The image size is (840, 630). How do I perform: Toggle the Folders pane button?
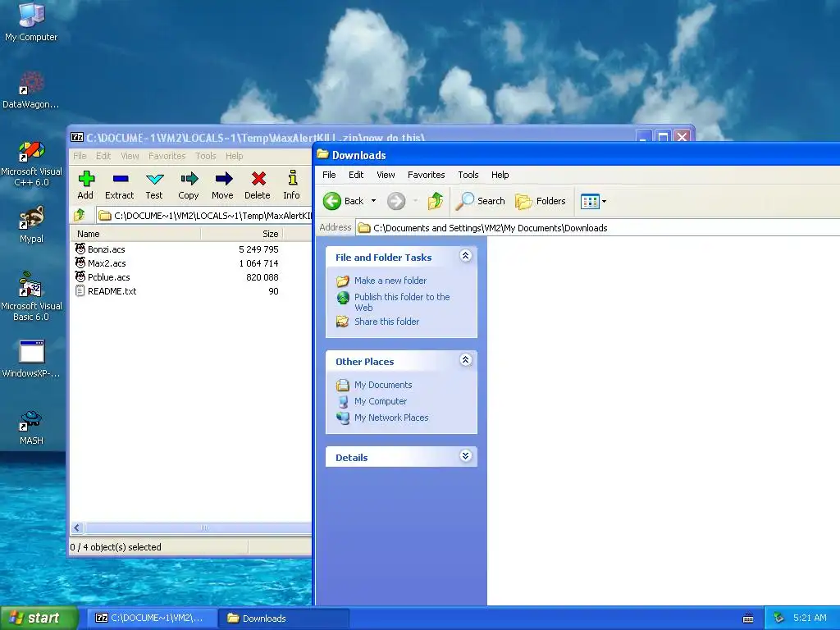[541, 201]
